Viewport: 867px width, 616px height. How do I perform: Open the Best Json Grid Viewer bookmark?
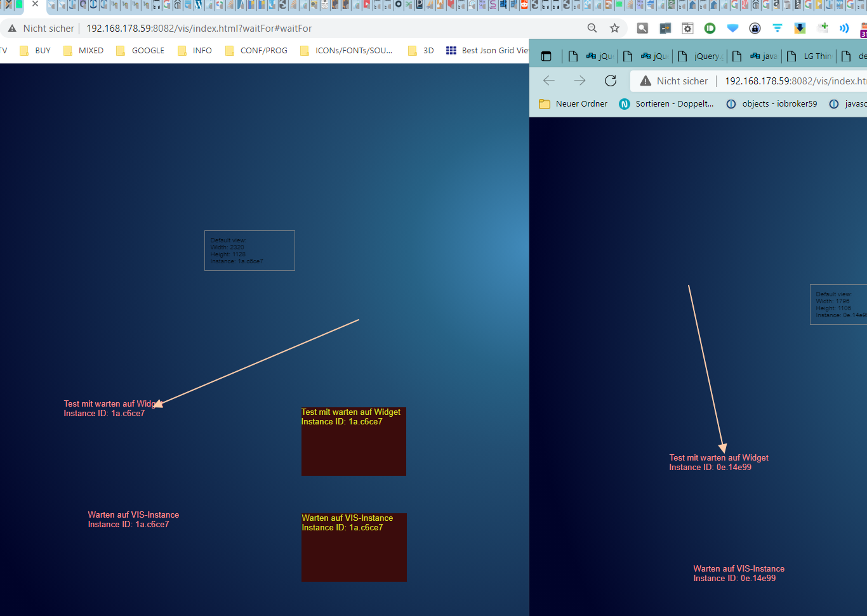coord(487,50)
